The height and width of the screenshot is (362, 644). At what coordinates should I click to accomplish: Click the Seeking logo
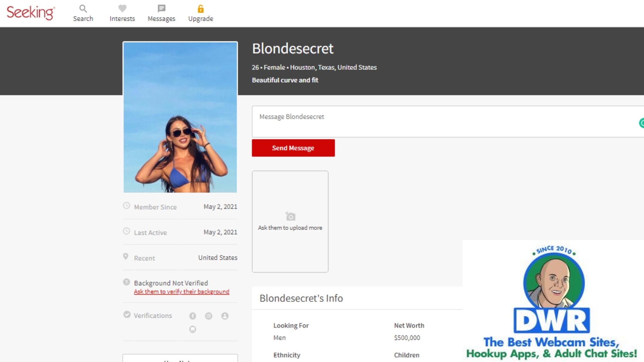(x=30, y=13)
